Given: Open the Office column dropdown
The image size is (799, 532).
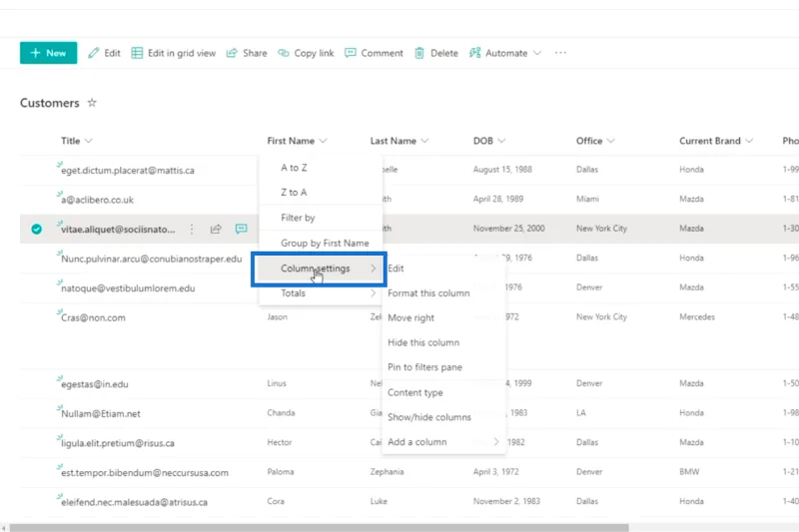Looking at the screenshot, I should (611, 141).
